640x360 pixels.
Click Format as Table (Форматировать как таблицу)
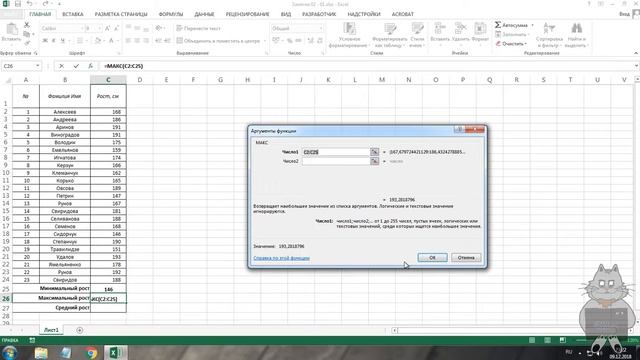point(389,35)
